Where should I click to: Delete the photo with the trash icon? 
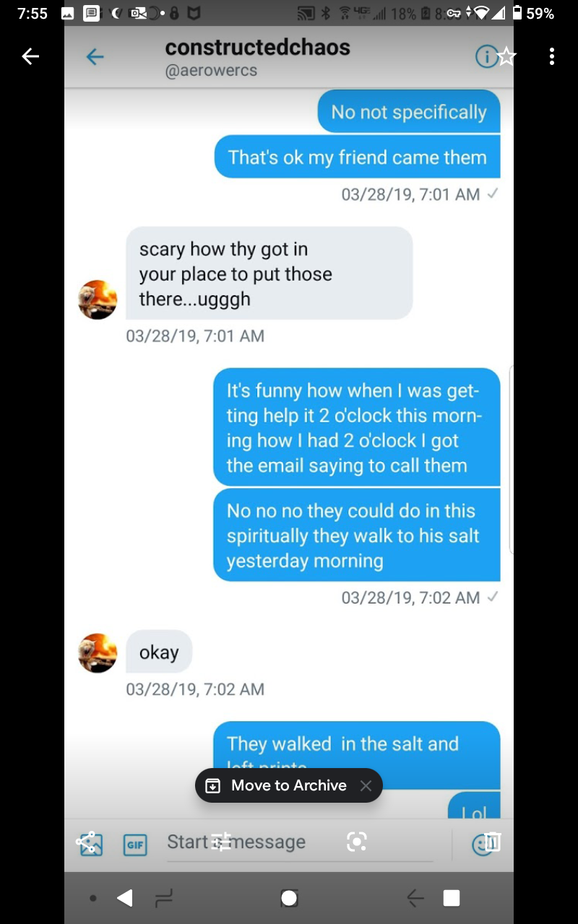click(x=492, y=842)
